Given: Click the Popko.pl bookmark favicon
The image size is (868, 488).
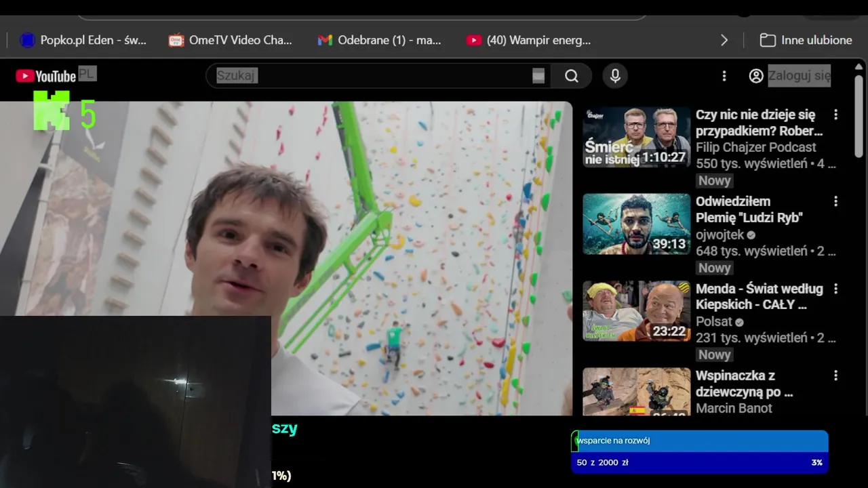Looking at the screenshot, I should click(27, 40).
